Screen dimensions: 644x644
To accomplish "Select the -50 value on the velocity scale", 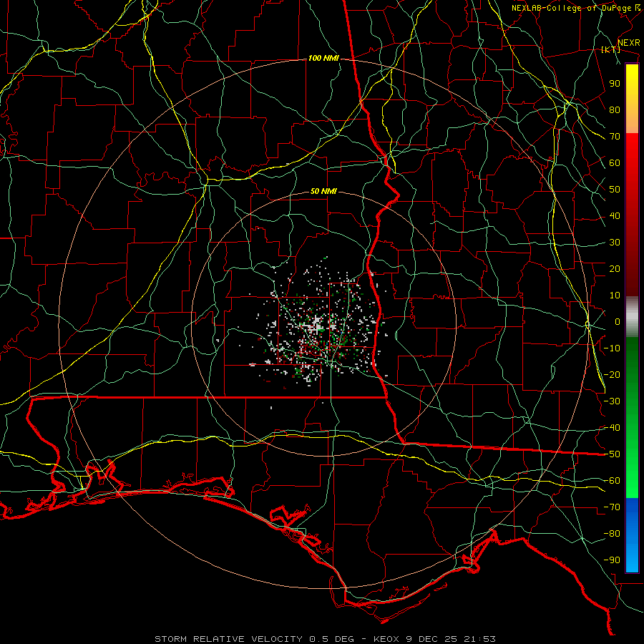I will point(612,454).
